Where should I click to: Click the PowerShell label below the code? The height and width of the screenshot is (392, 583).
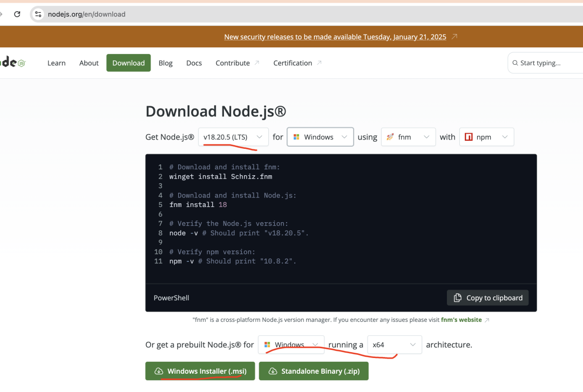tap(172, 298)
